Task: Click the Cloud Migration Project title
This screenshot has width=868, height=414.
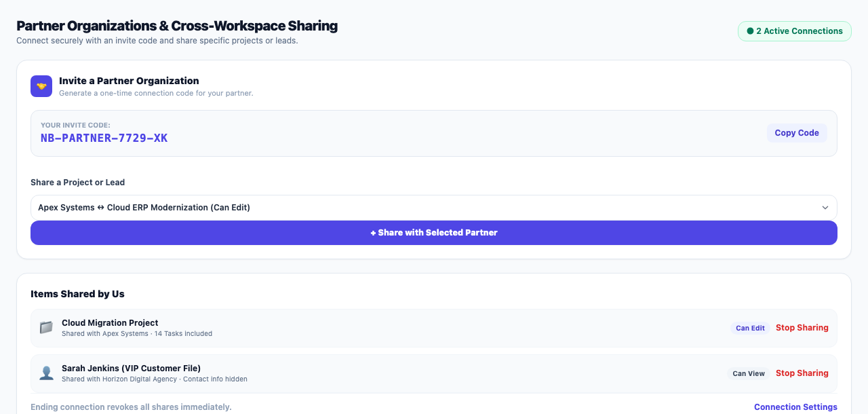Action: click(110, 323)
